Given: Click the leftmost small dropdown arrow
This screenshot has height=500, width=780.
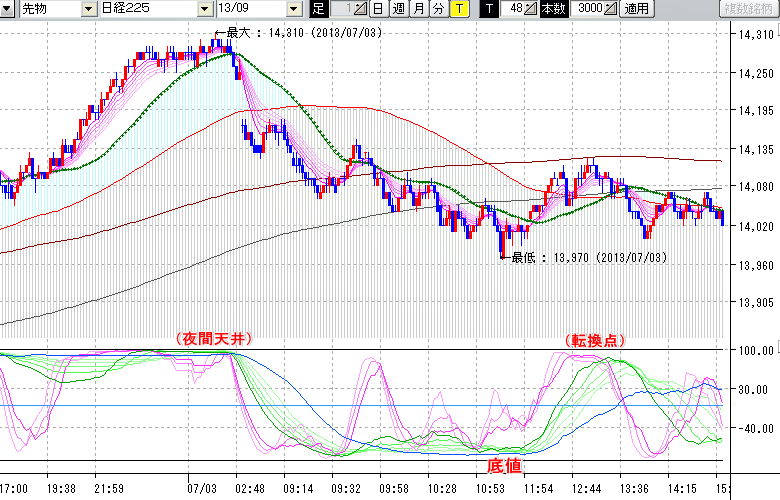Looking at the screenshot, I should click(7, 9).
